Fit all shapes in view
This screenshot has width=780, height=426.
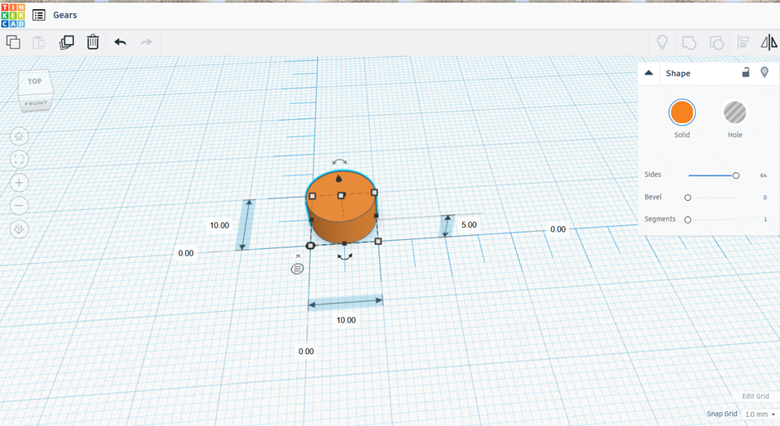pyautogui.click(x=19, y=159)
